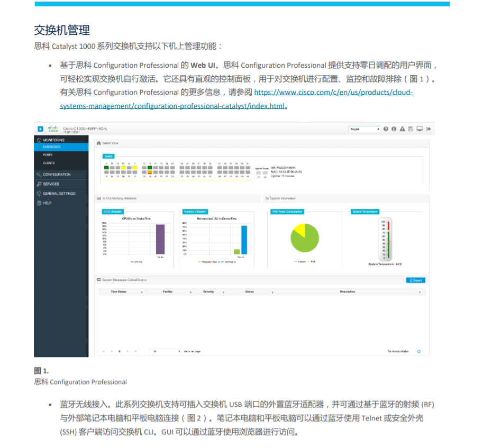Click the blue memory bar in chart
Image resolution: width=483 pixels, height=448 pixels.
pos(244,240)
